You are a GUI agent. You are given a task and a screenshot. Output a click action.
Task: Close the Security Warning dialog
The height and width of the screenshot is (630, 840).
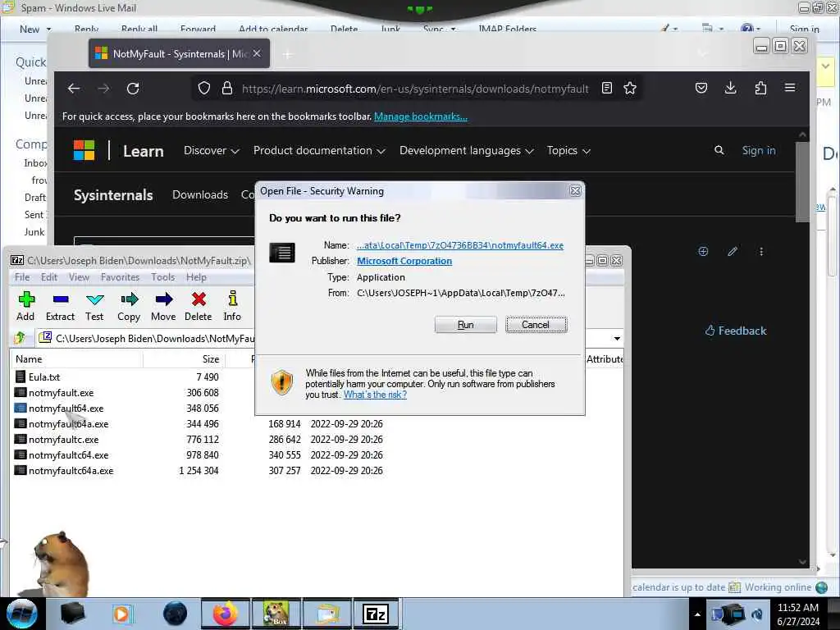tap(575, 190)
